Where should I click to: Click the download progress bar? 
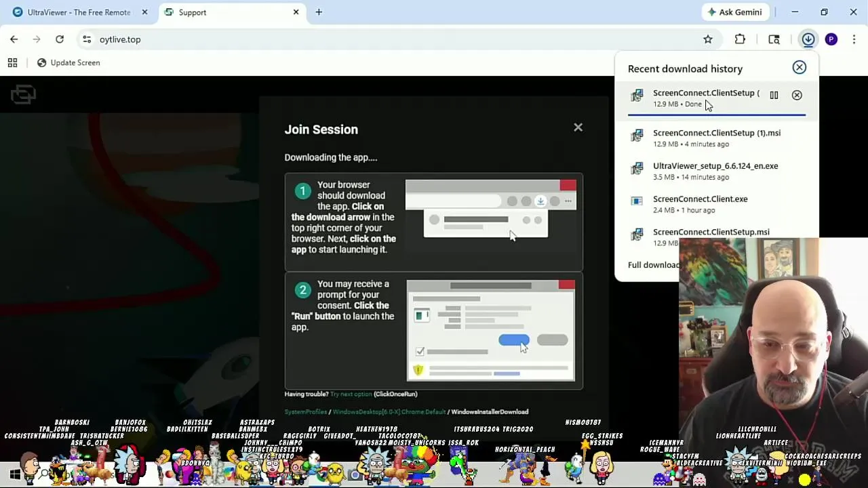[717, 115]
